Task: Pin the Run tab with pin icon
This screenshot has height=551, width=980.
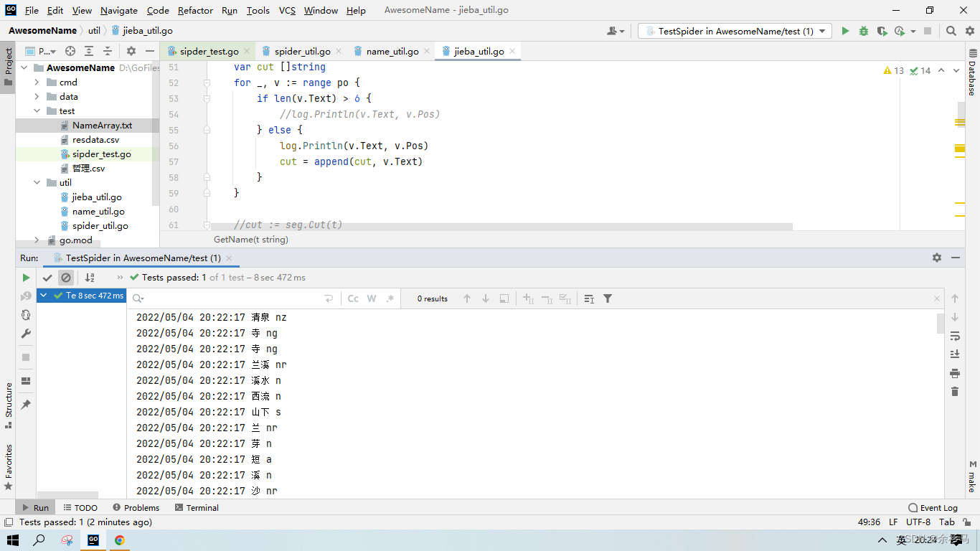Action: tap(26, 405)
